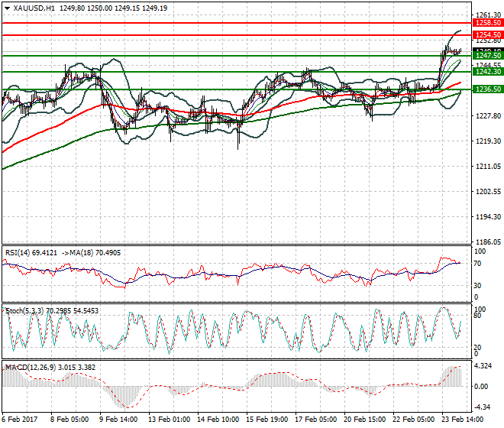Click the 6 Feb 2017 date label
The image size is (504, 428).
pos(20,420)
